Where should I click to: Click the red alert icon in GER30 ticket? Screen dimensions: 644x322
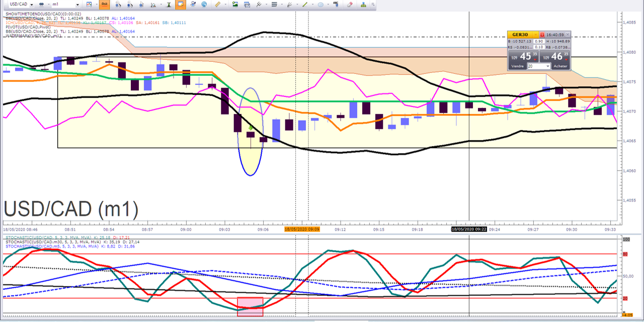[x=542, y=35]
